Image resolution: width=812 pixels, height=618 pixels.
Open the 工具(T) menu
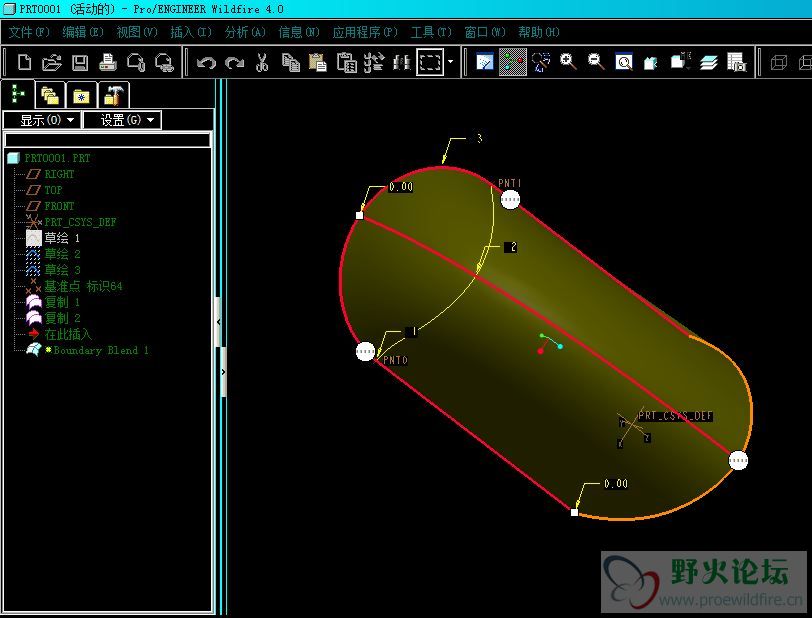pyautogui.click(x=431, y=32)
